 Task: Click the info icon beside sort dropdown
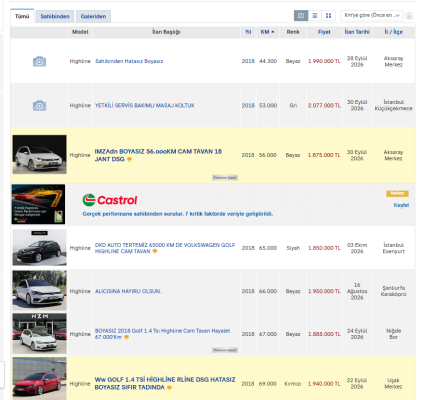[409, 16]
